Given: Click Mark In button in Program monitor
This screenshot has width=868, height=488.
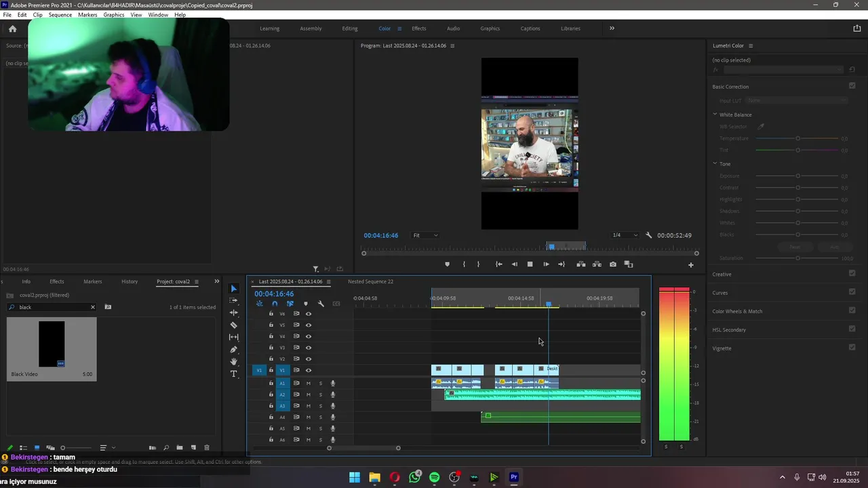Looking at the screenshot, I should [464, 264].
